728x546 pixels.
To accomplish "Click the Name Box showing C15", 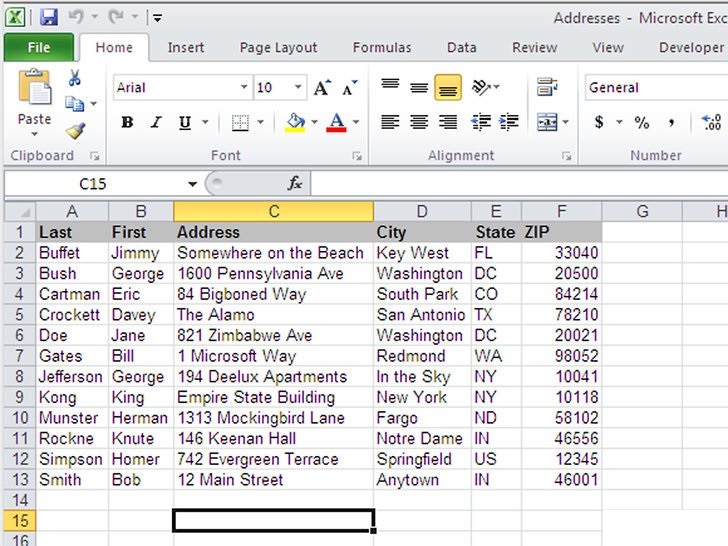I will [93, 184].
